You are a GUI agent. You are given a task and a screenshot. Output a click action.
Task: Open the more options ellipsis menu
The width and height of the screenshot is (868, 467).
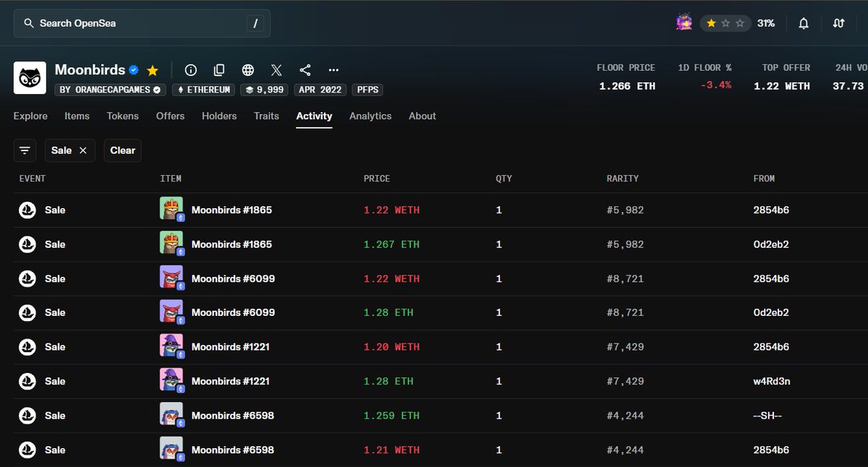point(333,70)
